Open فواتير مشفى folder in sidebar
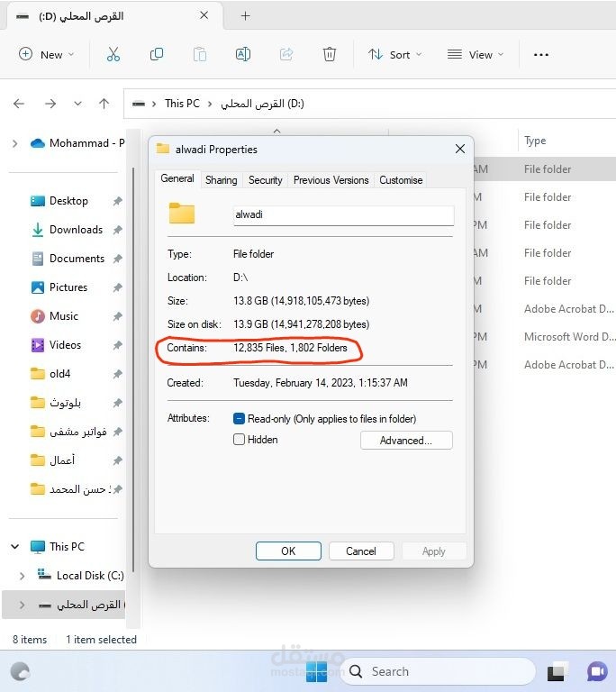616x692 pixels. pyautogui.click(x=77, y=432)
